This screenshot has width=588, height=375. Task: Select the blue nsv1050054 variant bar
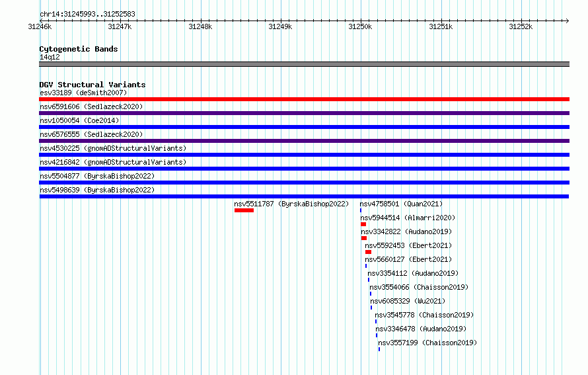304,127
